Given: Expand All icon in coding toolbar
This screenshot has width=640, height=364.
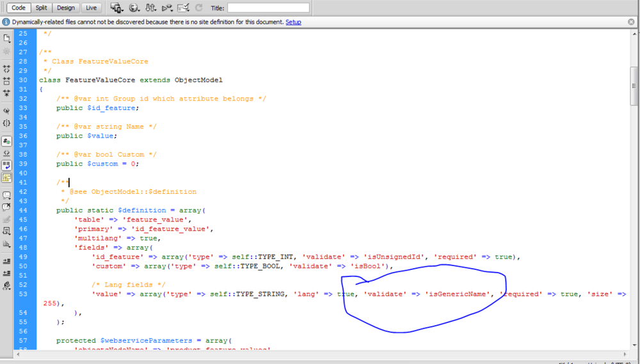Looking at the screenshot, I should coord(6,93).
